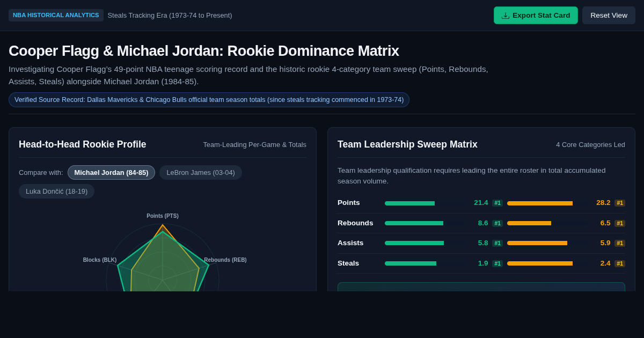Click the Team Leadership Sweep Matrix heading
Image resolution: width=644 pixels, height=338 pixels.
(x=407, y=144)
